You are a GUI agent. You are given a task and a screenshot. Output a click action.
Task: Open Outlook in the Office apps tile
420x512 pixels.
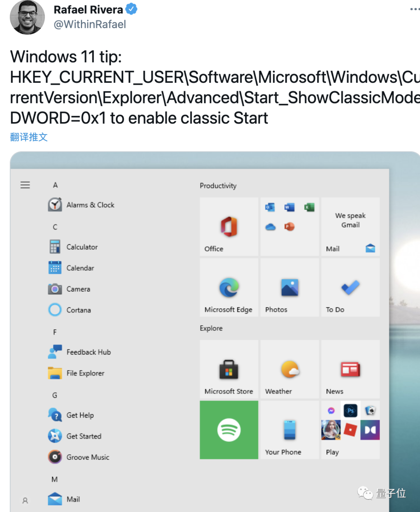(270, 207)
